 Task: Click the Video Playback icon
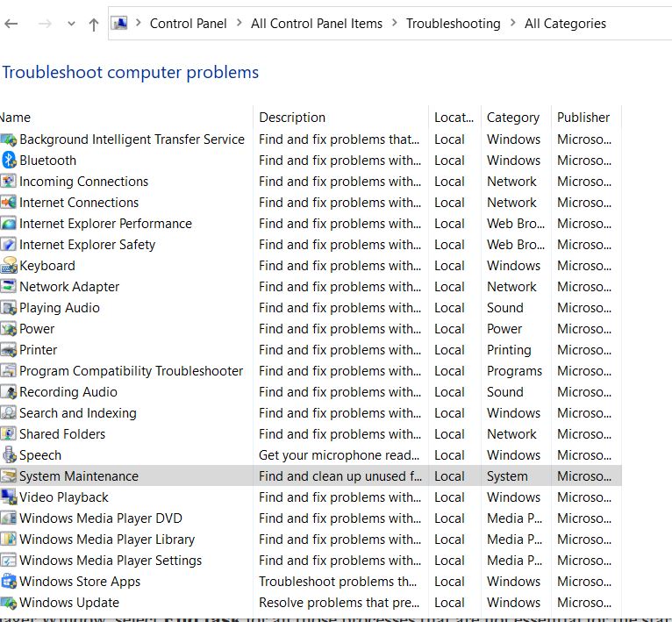point(9,497)
